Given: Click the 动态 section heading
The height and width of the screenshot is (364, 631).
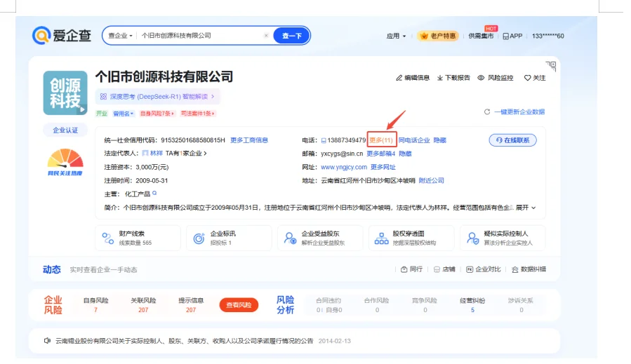Looking at the screenshot, I should pyautogui.click(x=51, y=269).
